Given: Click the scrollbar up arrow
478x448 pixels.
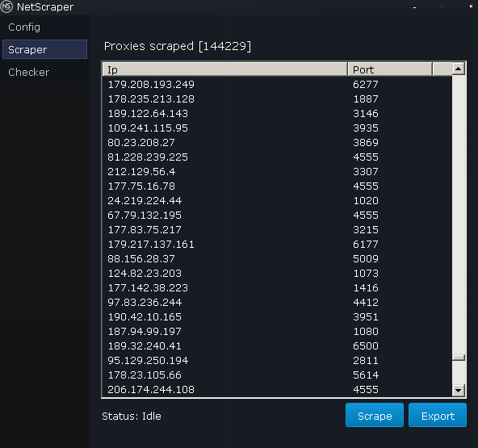Looking at the screenshot, I should [x=458, y=69].
